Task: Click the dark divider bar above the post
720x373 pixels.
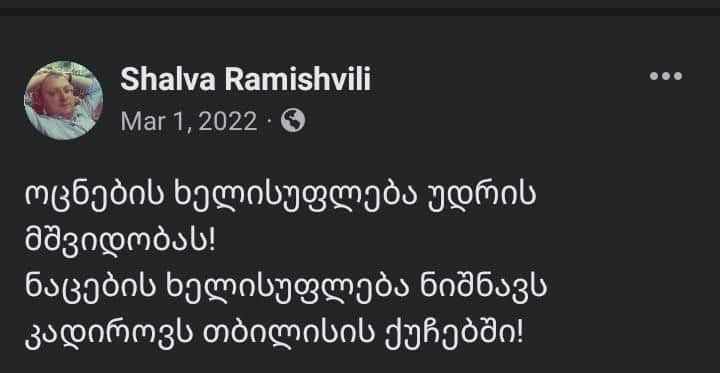Action: (360, 11)
